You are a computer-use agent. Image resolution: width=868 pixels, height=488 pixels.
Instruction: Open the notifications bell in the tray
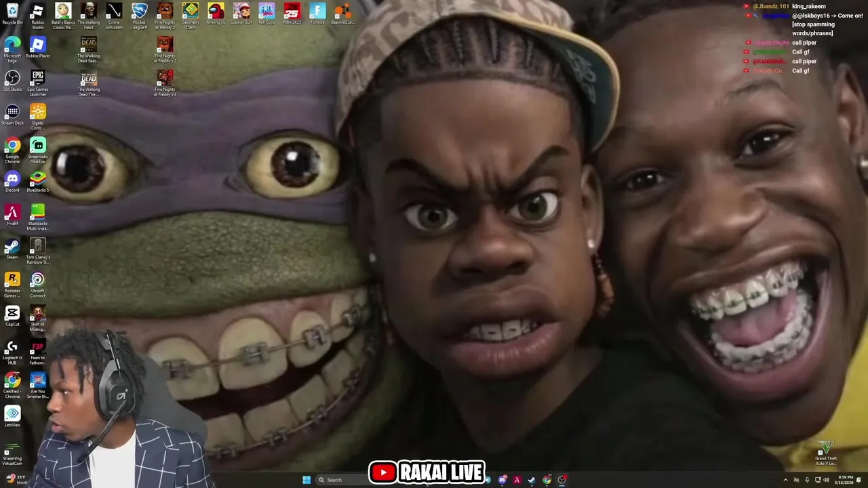pos(858,480)
